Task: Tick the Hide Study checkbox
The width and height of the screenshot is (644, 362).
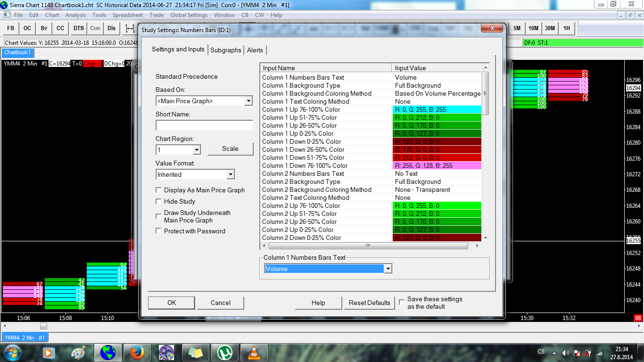Action: click(x=159, y=202)
